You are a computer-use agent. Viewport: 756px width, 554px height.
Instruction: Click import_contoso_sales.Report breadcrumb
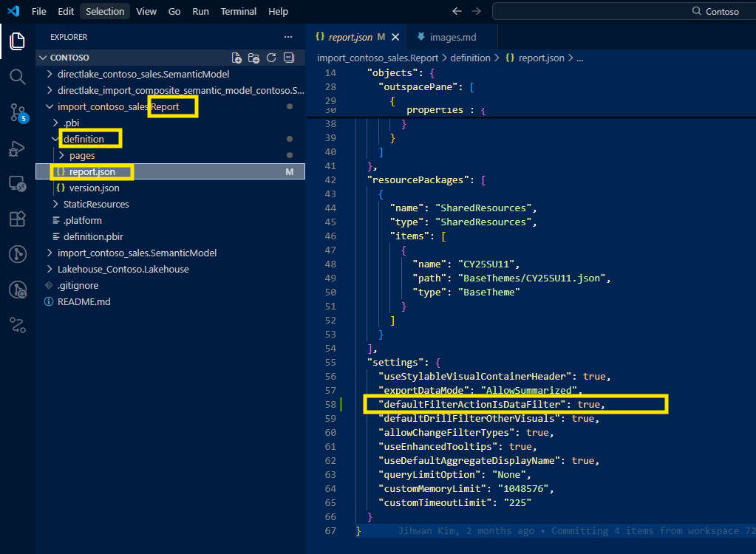[378, 58]
